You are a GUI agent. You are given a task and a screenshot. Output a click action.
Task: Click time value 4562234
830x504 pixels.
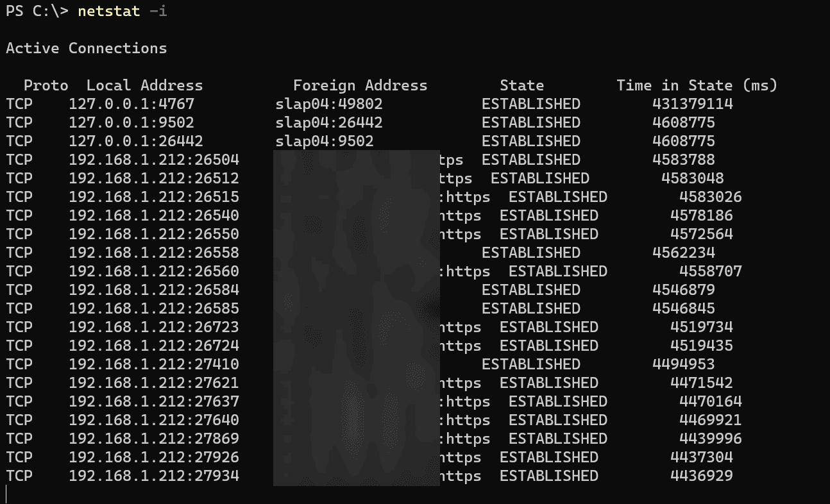(x=684, y=253)
